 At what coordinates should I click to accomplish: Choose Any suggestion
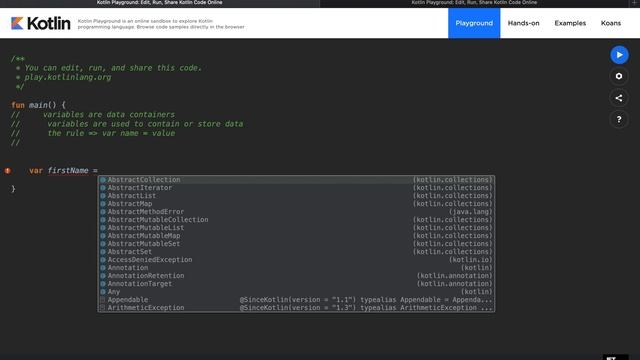pos(296,292)
